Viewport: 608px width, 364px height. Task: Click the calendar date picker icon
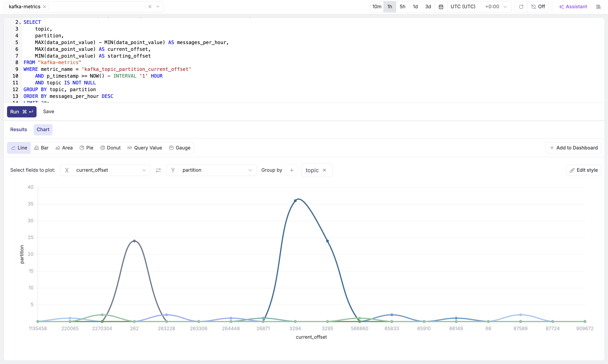(441, 7)
